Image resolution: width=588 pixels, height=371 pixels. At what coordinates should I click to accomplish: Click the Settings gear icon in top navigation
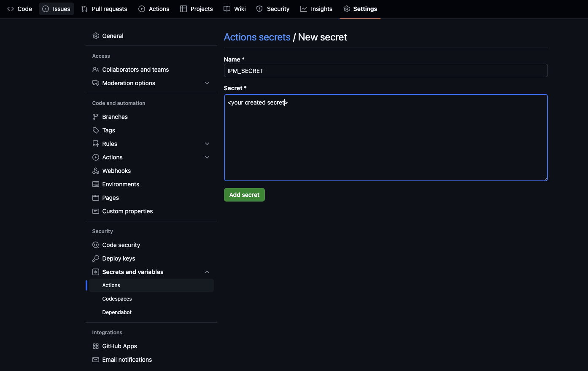point(347,9)
